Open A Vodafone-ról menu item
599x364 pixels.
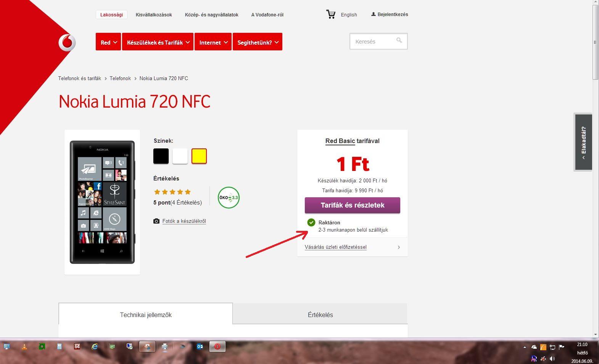tap(267, 15)
